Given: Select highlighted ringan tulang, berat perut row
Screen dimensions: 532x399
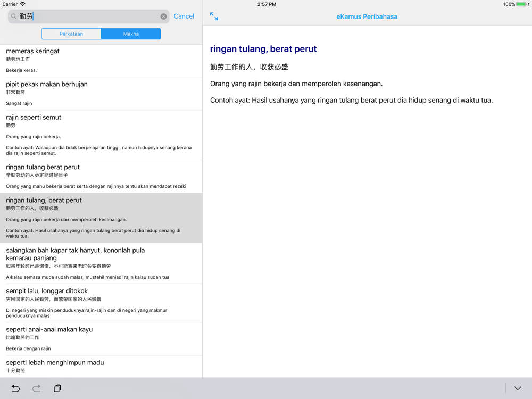Looking at the screenshot, I should point(101,218).
